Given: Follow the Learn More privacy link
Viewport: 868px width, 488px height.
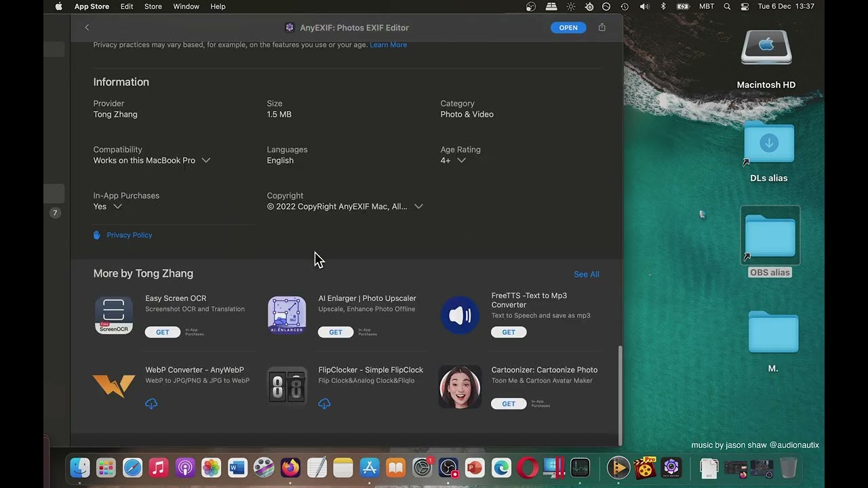Looking at the screenshot, I should pyautogui.click(x=389, y=45).
